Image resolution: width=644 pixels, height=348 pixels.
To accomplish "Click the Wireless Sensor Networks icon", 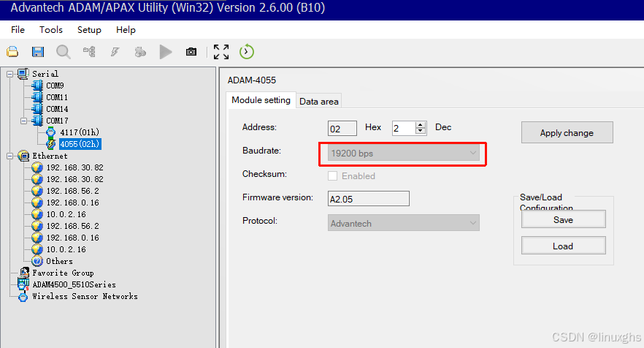I will (23, 296).
